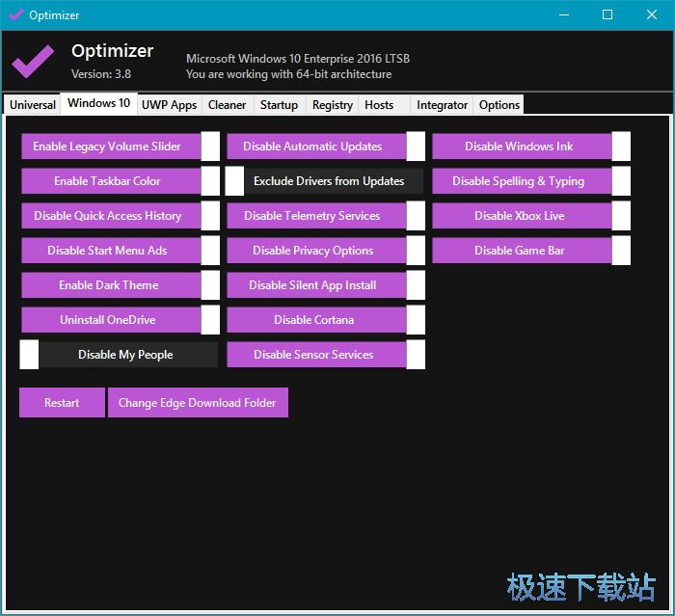This screenshot has height=616, width=675.
Task: Open the UWP Apps tab
Action: (169, 105)
